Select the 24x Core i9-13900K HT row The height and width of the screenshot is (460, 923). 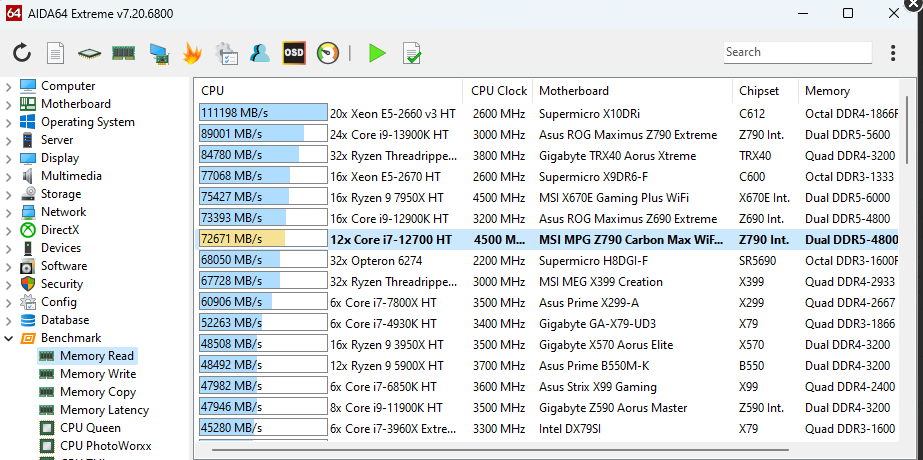[546, 134]
